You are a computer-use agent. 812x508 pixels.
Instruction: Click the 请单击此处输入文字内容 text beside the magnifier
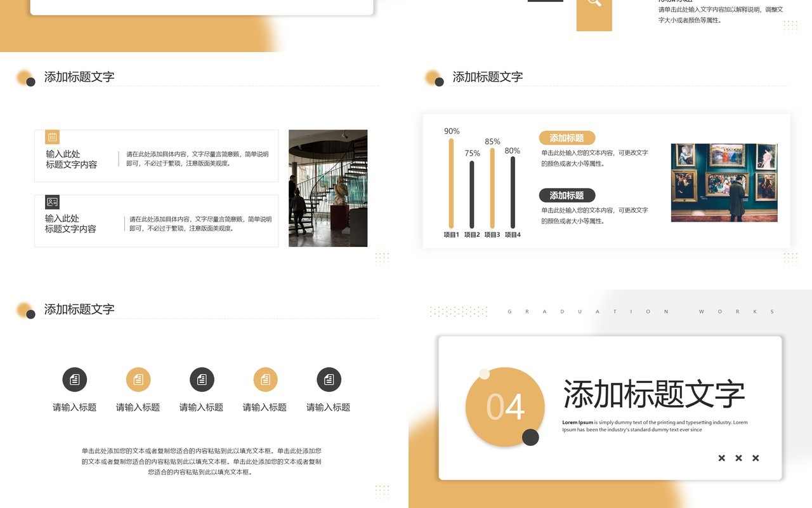coord(721,15)
